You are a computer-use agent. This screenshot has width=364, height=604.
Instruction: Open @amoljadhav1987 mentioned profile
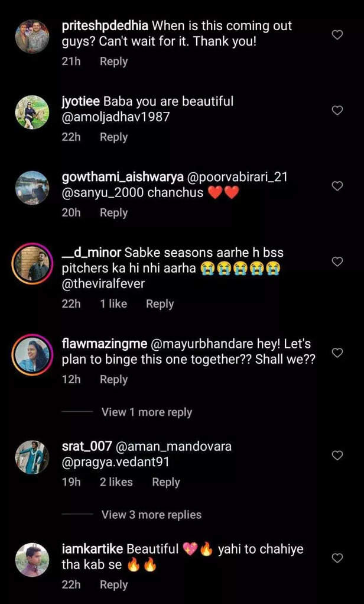pos(116,117)
